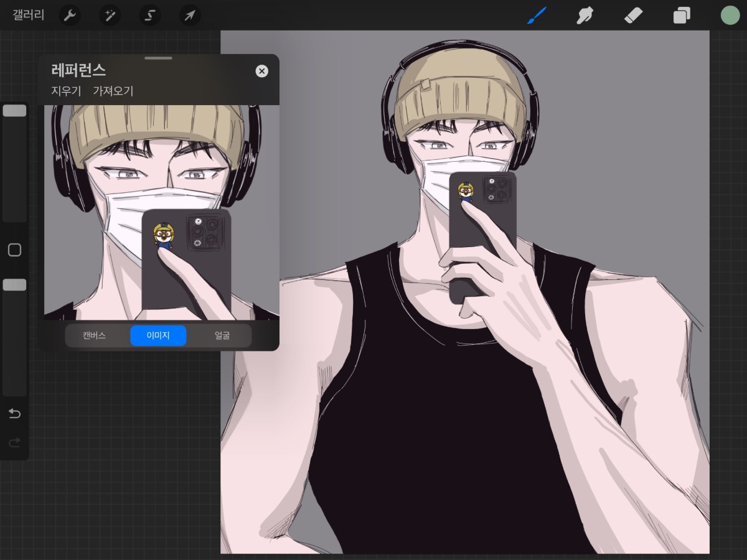
Task: Click 가져오기 to import a reference image
Action: click(113, 91)
